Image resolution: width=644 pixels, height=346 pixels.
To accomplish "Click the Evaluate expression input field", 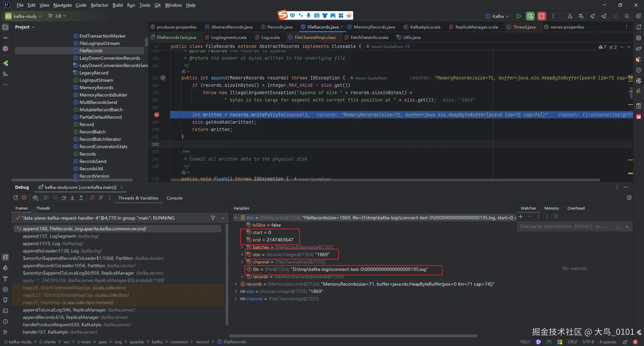I will pyautogui.click(x=565, y=227).
